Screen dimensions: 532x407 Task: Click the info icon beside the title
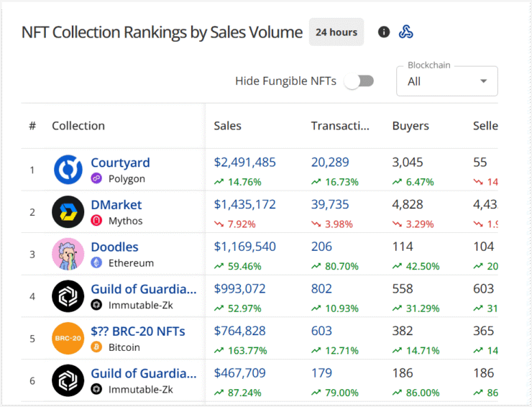(384, 32)
